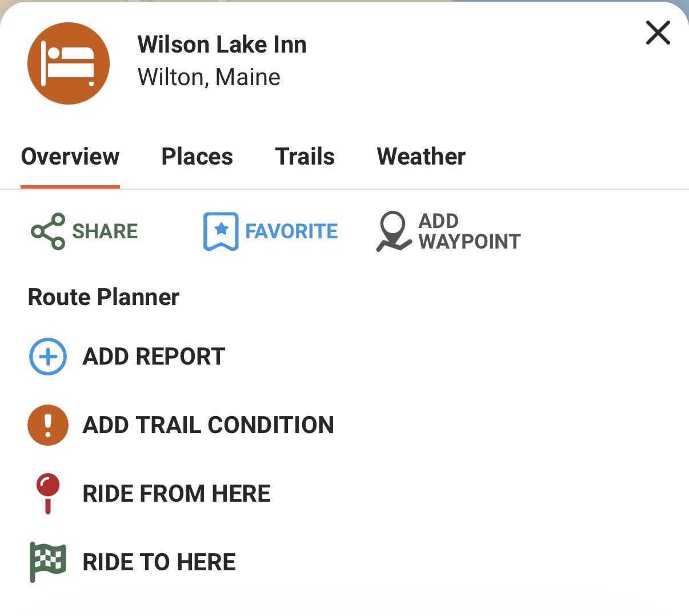Set route to Ride From Here
Viewport: 689px width, 616px height.
(177, 493)
